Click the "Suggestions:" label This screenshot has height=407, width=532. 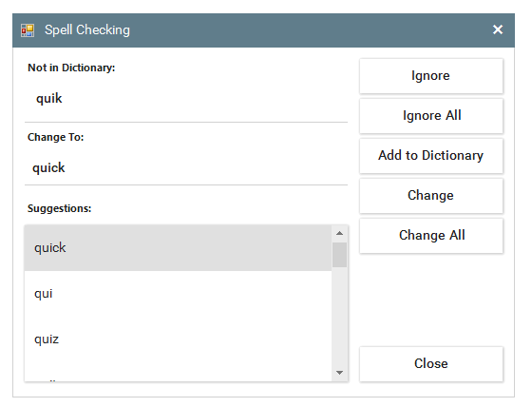pos(59,208)
